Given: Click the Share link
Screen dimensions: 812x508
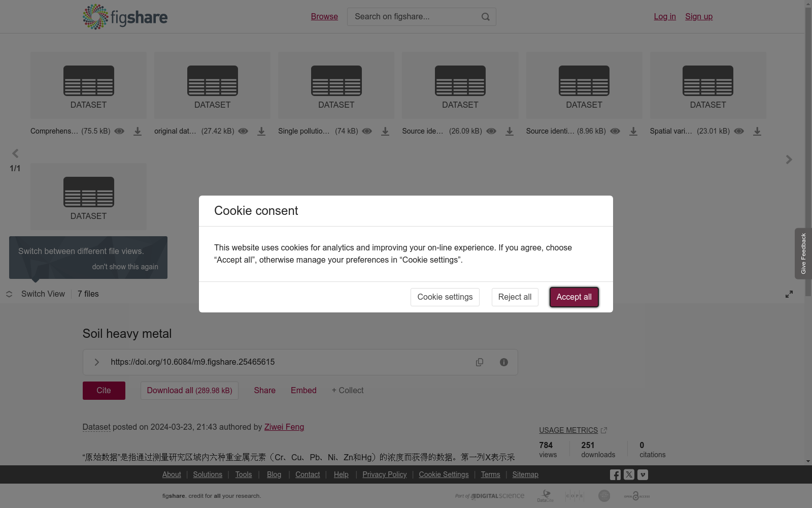Looking at the screenshot, I should [x=265, y=391].
